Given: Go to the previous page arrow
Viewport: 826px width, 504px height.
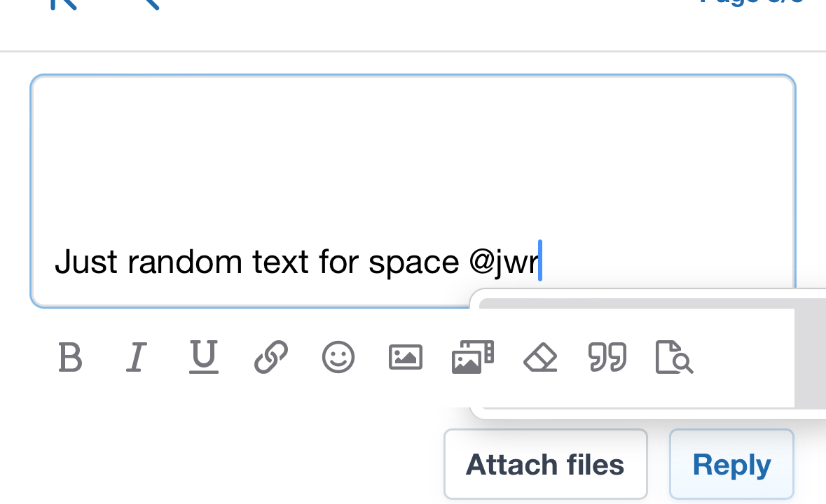Looking at the screenshot, I should [x=150, y=3].
